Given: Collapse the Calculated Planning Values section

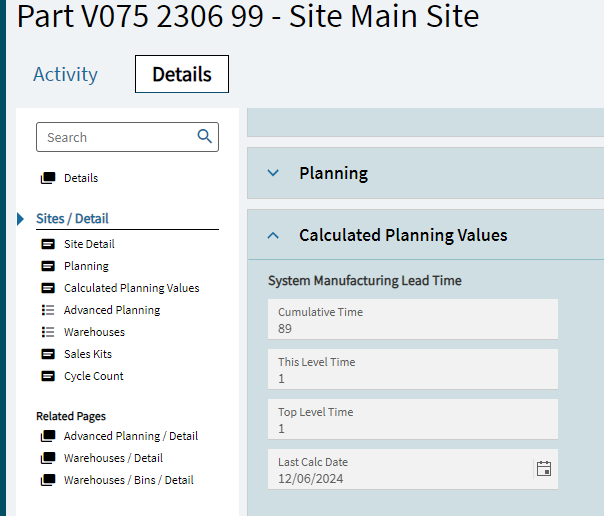Looking at the screenshot, I should click(x=273, y=236).
